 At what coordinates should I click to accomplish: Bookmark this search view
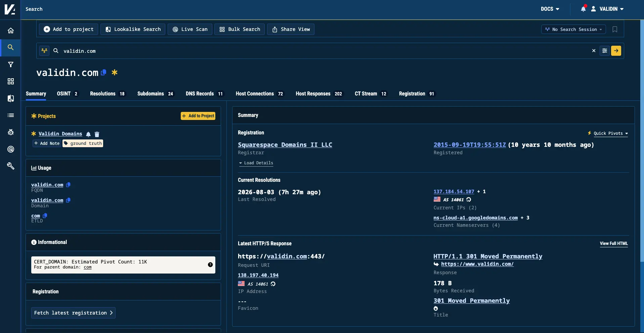(615, 29)
